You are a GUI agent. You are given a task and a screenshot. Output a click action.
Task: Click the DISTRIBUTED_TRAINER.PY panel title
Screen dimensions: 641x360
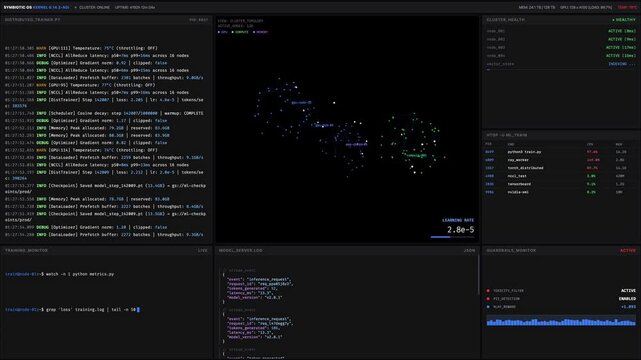tap(32, 20)
